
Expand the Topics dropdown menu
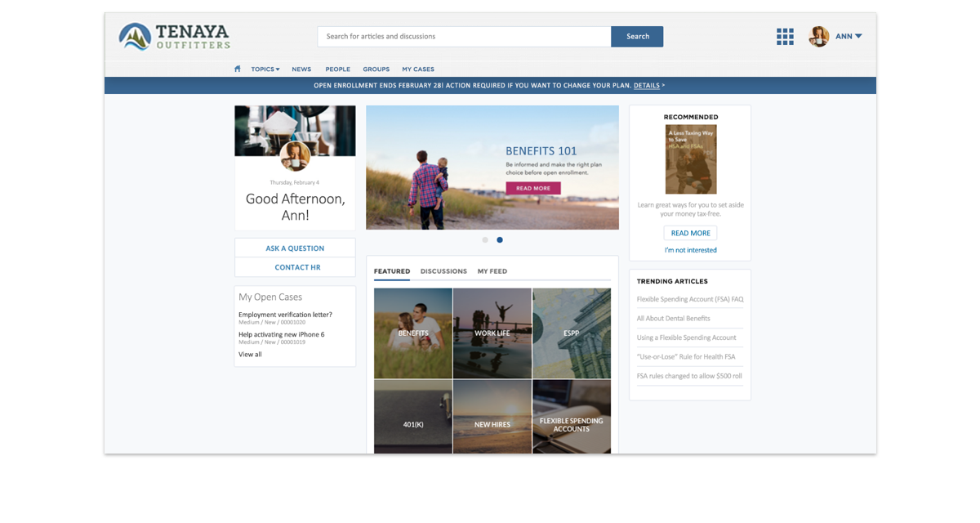265,69
